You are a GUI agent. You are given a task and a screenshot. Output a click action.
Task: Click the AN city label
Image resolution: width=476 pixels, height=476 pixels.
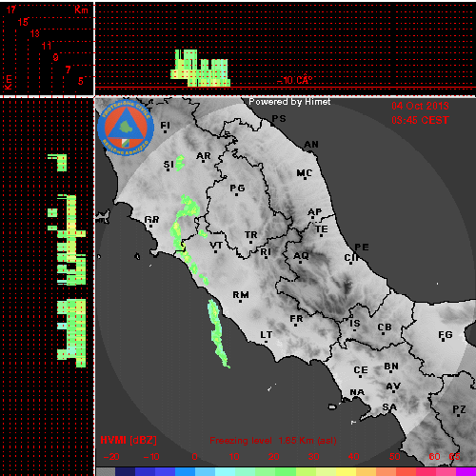click(311, 145)
